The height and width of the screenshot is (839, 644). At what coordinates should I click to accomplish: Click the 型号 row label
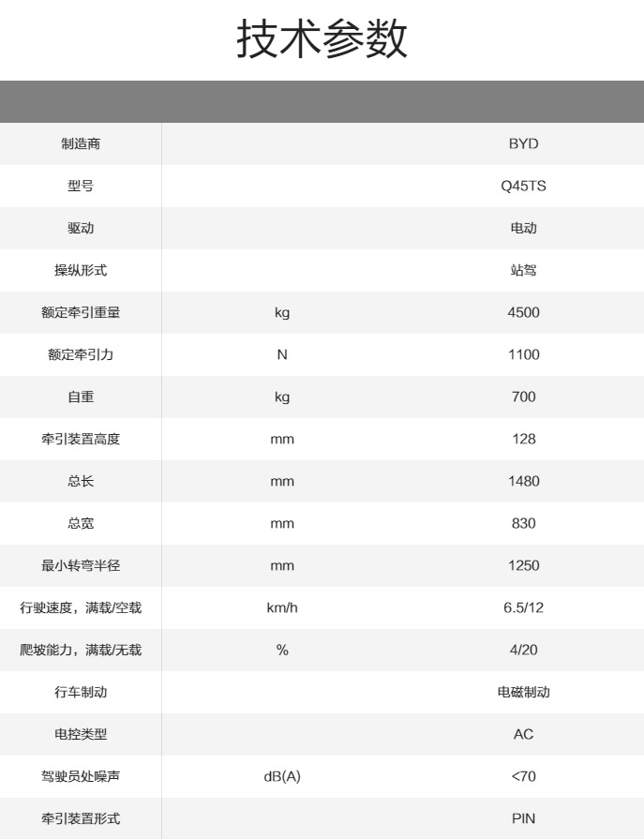[81, 187]
